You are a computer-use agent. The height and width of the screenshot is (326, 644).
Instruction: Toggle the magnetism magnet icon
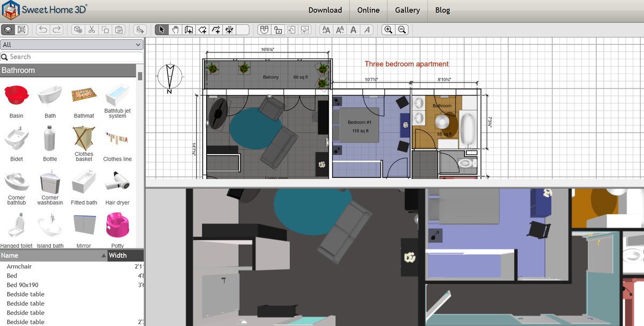264,30
